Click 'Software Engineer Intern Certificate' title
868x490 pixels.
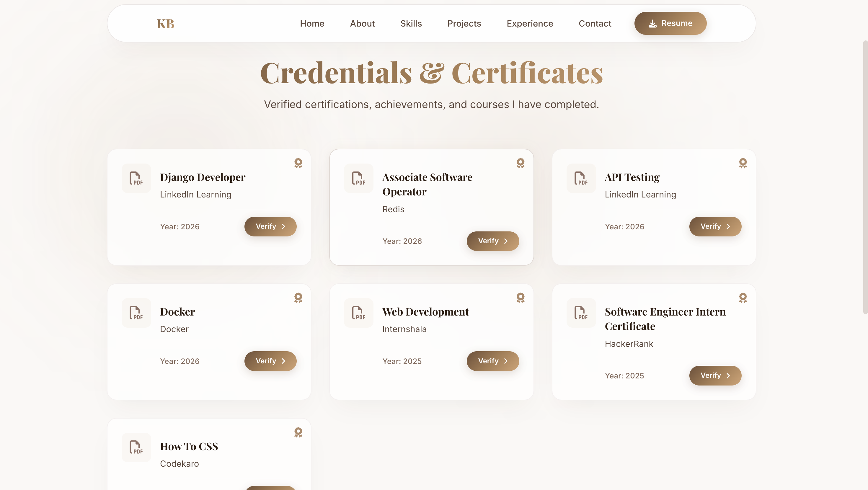pos(665,319)
